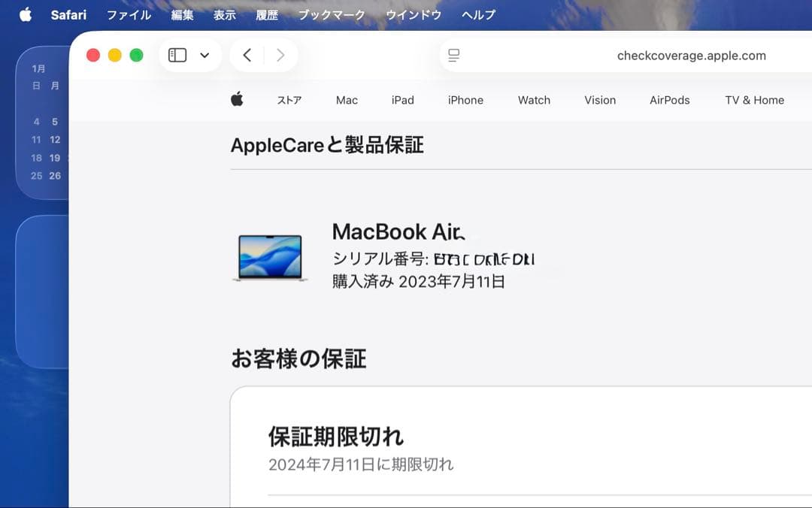Open the Apple menu in menu bar
This screenshot has height=508, width=812.
click(x=26, y=15)
